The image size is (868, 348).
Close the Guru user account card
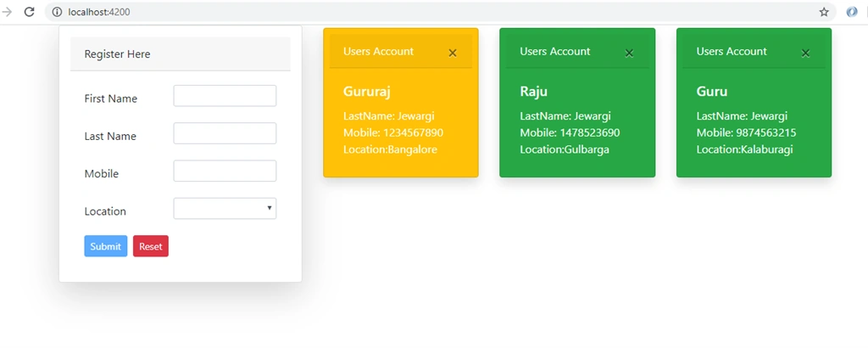805,53
